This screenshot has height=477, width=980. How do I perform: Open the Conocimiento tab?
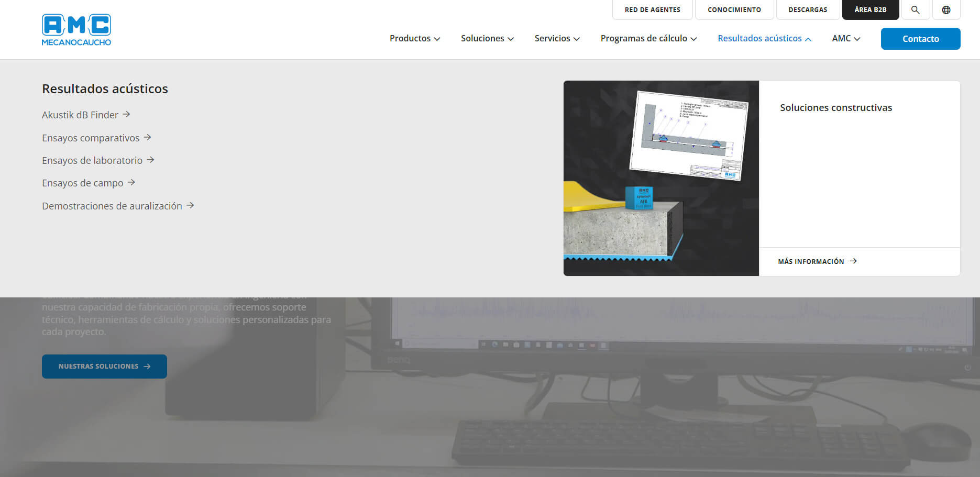pyautogui.click(x=734, y=10)
